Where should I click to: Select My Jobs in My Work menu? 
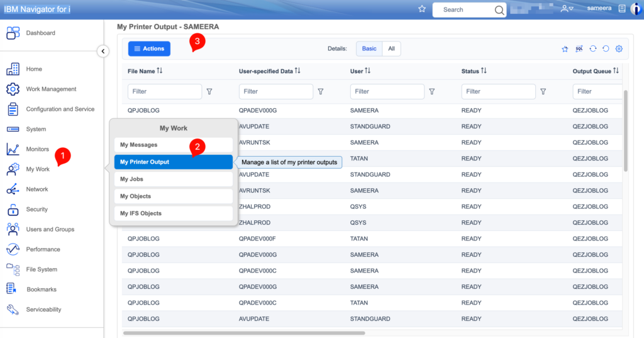(174, 179)
